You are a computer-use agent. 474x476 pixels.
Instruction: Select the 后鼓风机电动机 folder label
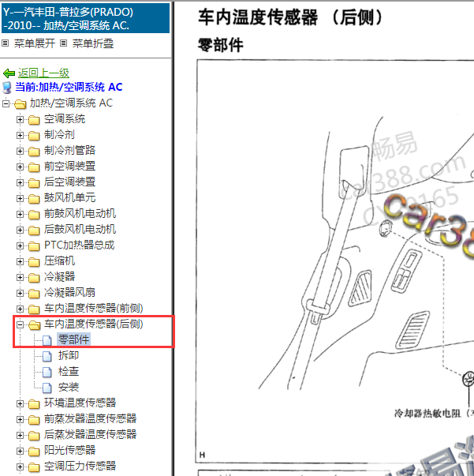tap(80, 229)
